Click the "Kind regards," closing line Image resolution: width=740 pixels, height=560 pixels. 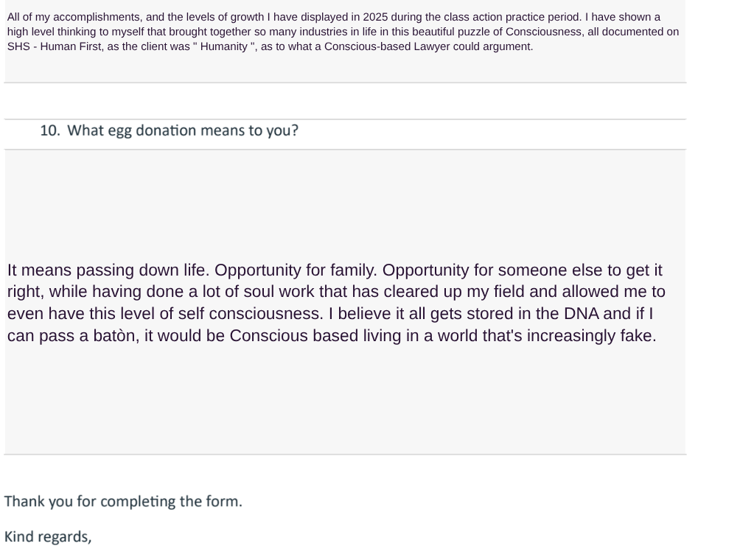pyautogui.click(x=48, y=537)
